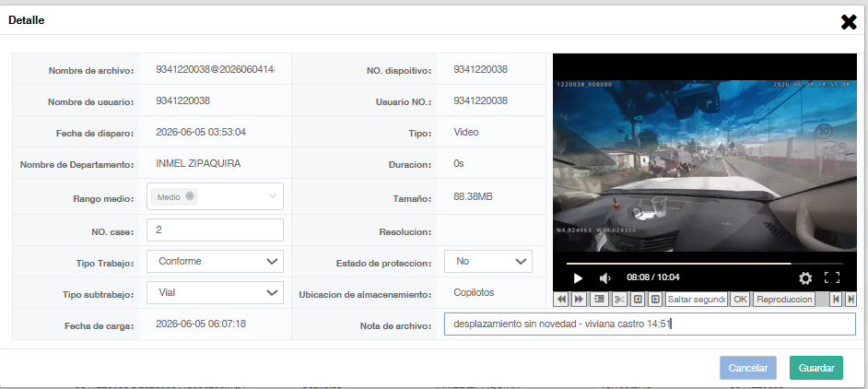Image resolution: width=868 pixels, height=389 pixels.
Task: Open the video player settings gear
Action: click(x=805, y=278)
